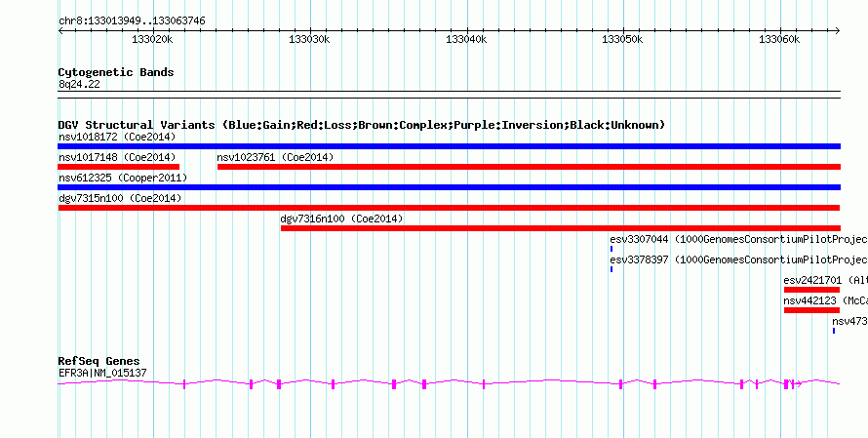Open the nsv1017148 (Coe2014) label
868x438 pixels.
(117, 157)
